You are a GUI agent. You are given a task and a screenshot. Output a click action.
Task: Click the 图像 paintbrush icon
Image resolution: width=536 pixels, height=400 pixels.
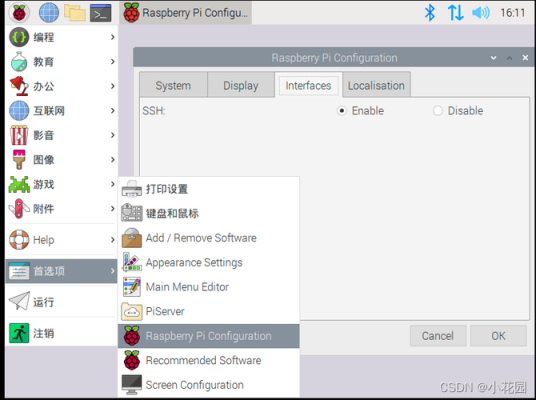pos(19,160)
